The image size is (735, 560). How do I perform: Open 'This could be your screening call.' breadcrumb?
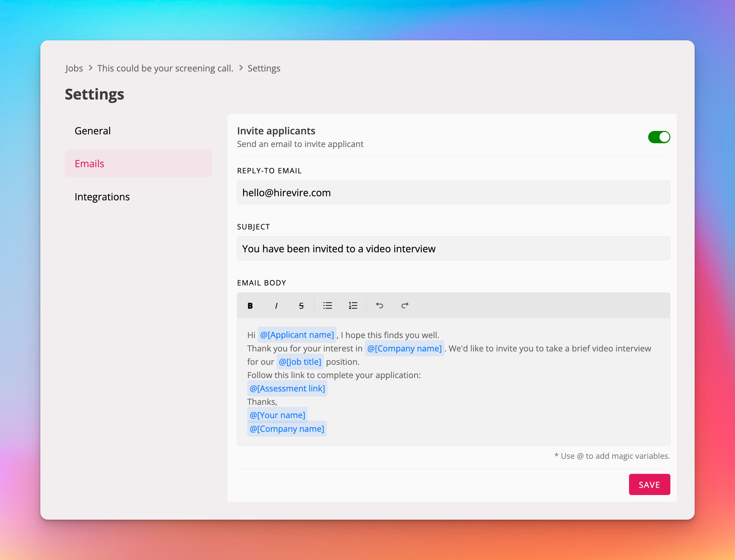point(165,68)
